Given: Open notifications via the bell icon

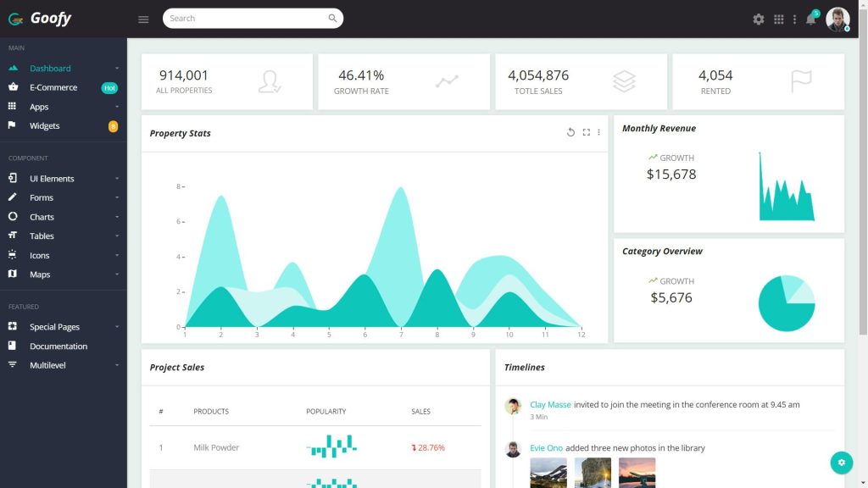Looking at the screenshot, I should [810, 18].
